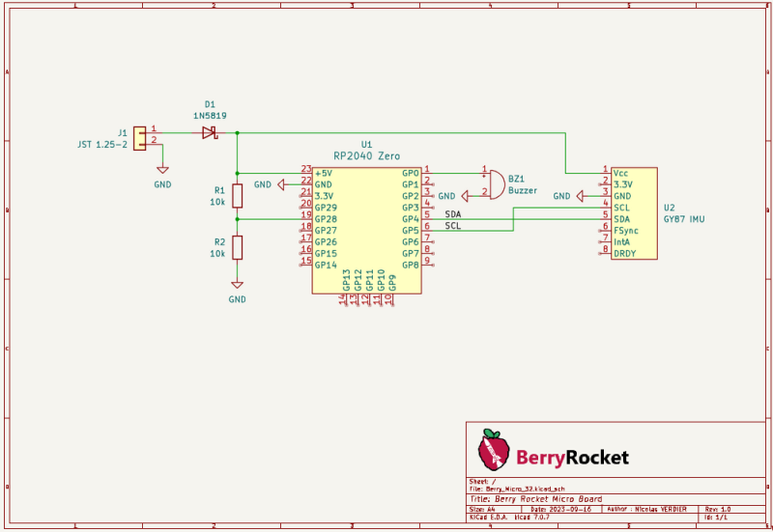Click the SDA net label

point(453,214)
